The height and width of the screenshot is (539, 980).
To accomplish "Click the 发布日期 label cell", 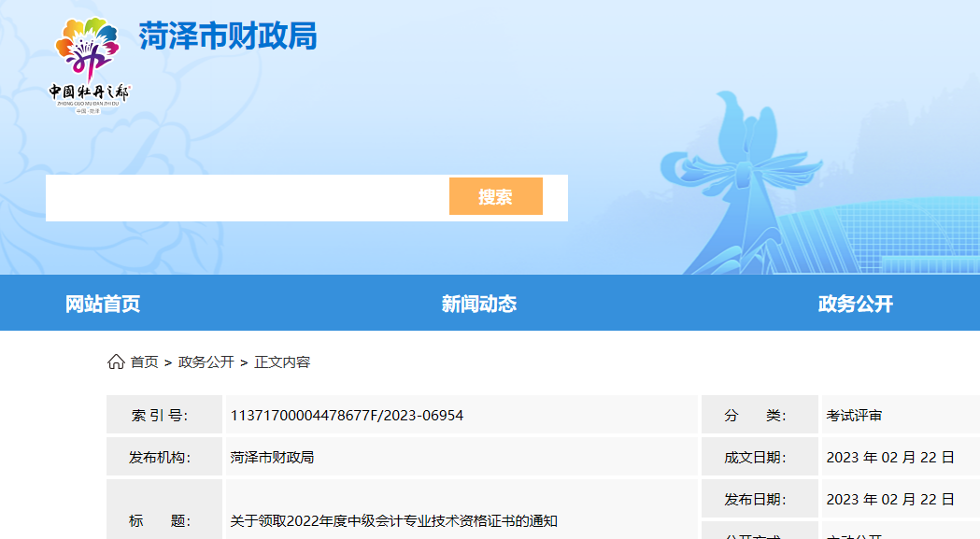I will click(760, 499).
